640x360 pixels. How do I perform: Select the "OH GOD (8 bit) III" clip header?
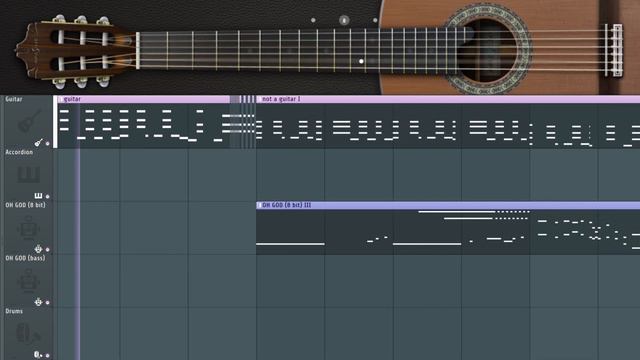pos(448,205)
